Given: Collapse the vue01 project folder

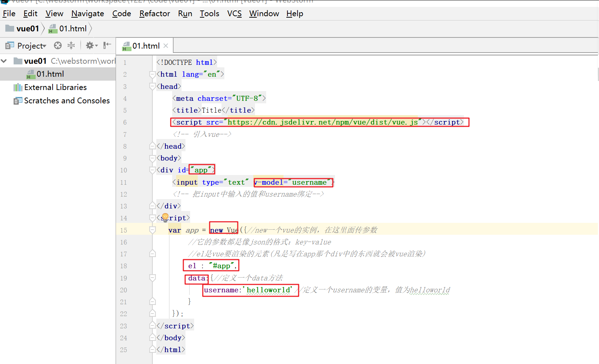Looking at the screenshot, I should point(4,61).
